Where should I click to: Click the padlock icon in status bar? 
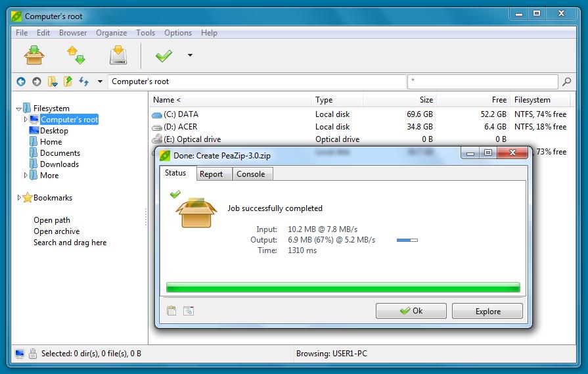33,354
